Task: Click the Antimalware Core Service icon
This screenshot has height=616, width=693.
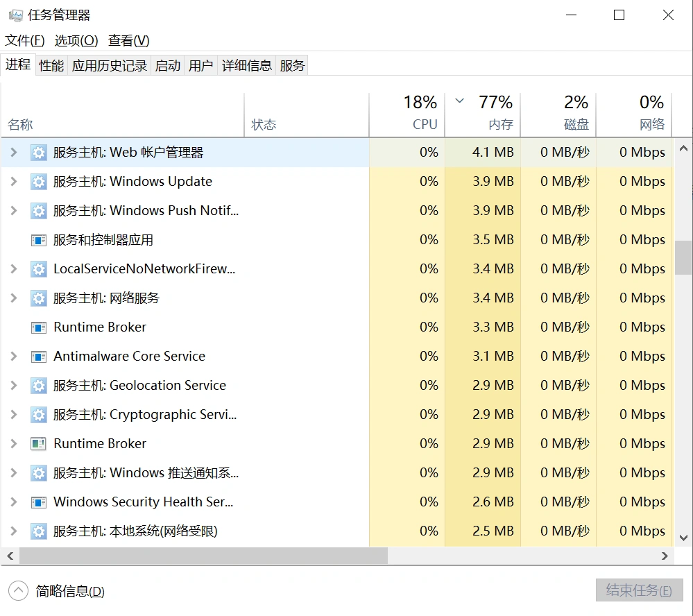Action: click(x=39, y=357)
